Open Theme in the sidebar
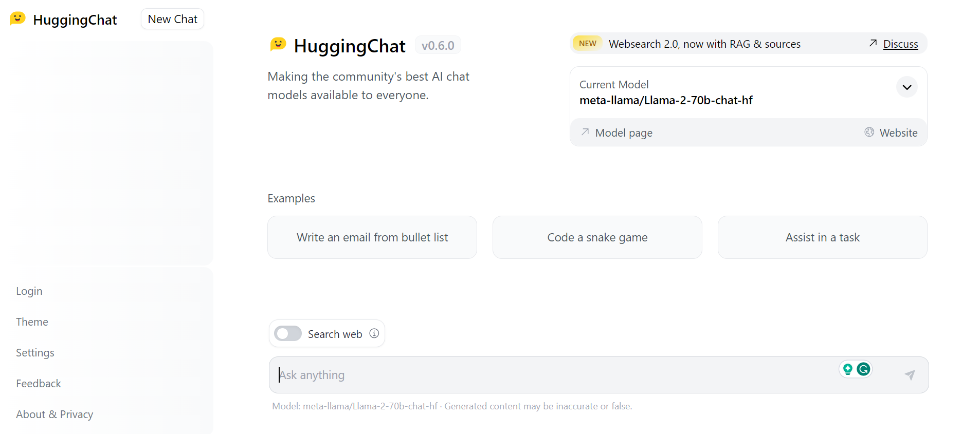Viewport: 980px width, 434px height. (x=32, y=322)
